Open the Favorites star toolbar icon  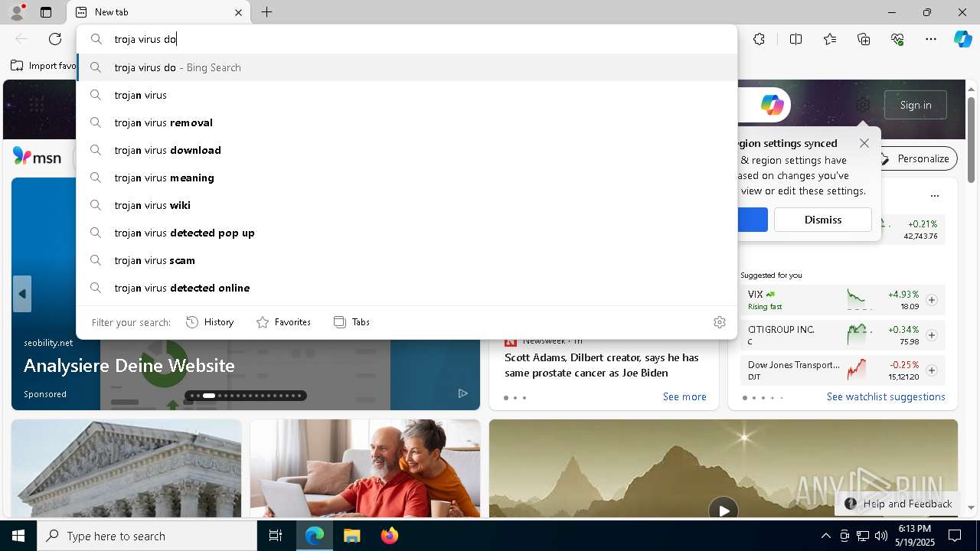click(830, 39)
